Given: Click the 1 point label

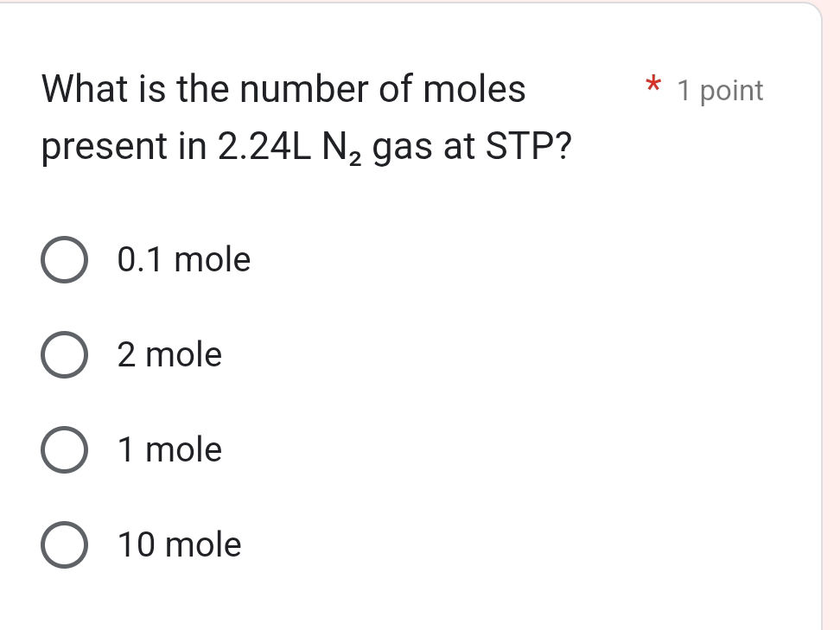Looking at the screenshot, I should (x=720, y=90).
